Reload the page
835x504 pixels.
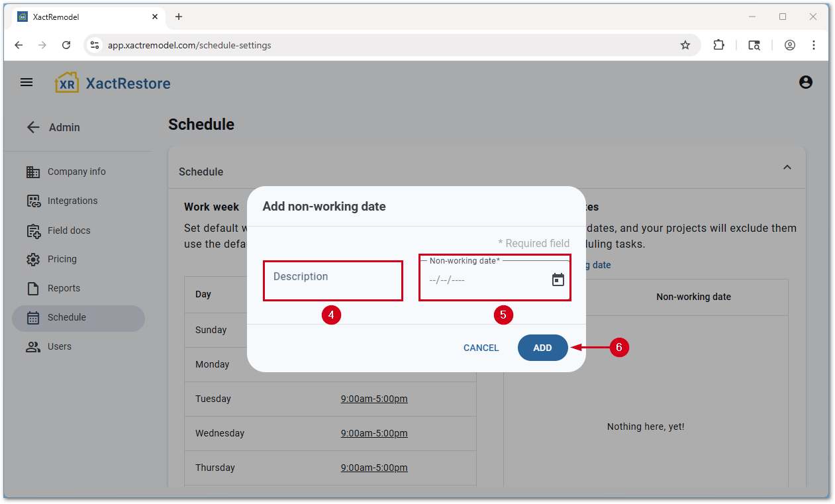tap(66, 45)
